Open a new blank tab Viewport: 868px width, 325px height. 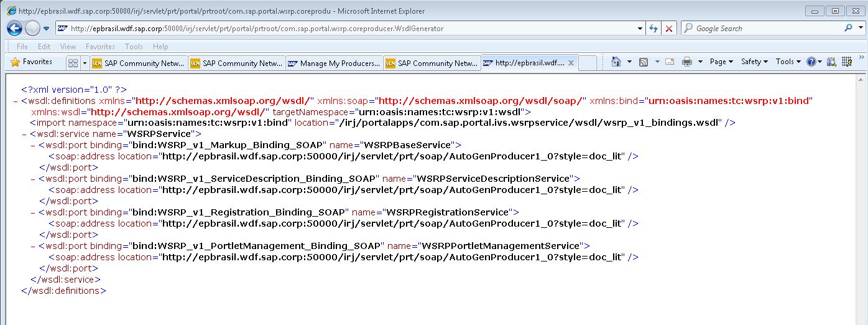pyautogui.click(x=588, y=63)
